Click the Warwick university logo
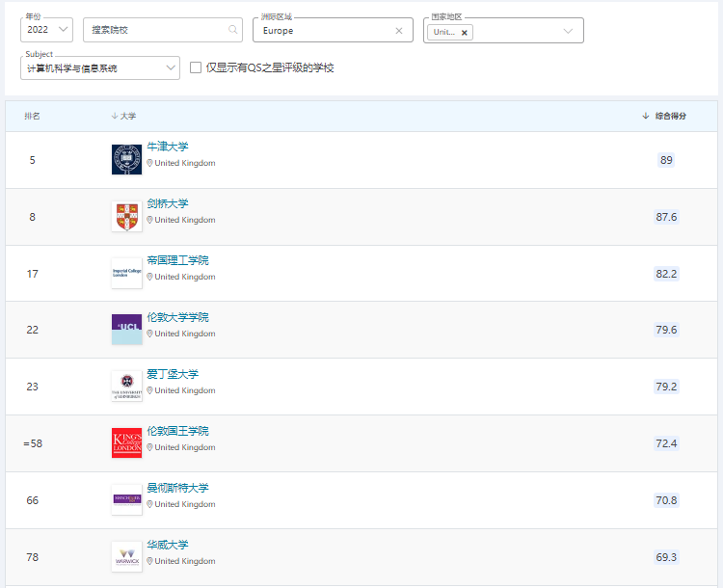723x588 pixels. (126, 556)
